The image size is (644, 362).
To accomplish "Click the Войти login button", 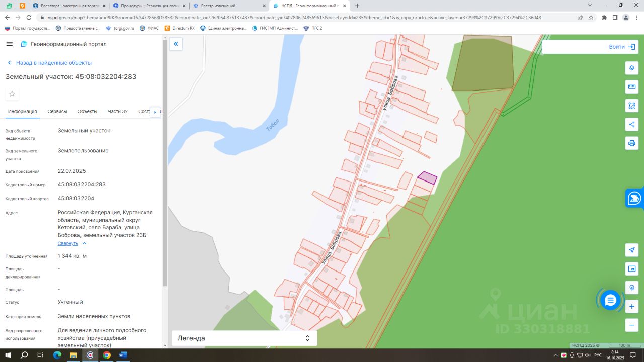I will click(622, 47).
